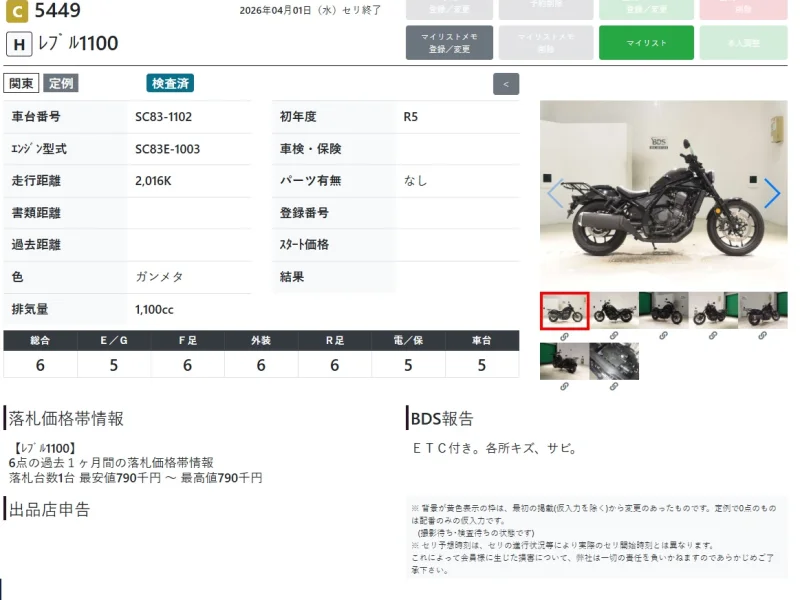Click the 落札価格帯情報 heading

[66, 418]
